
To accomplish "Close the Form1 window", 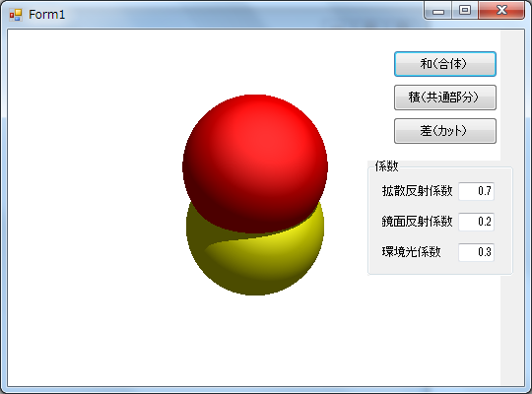I will tap(501, 11).
